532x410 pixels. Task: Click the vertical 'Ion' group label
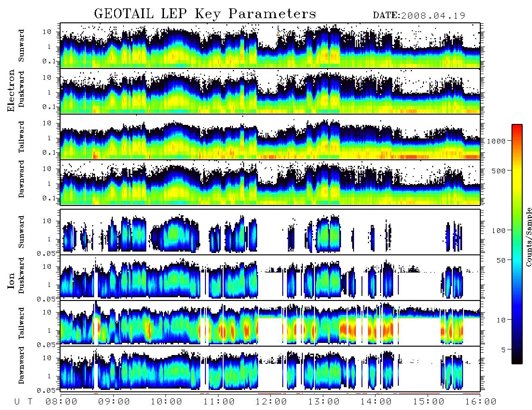11,280
